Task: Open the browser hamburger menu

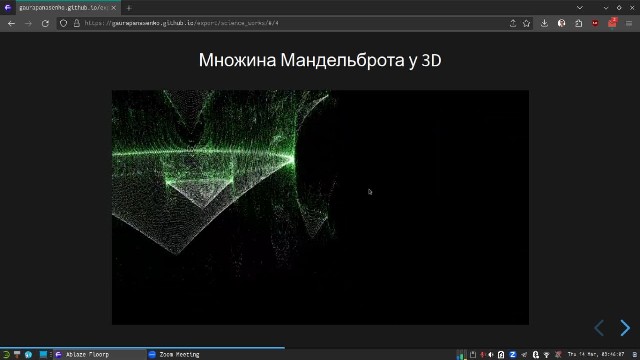Action: click(x=629, y=23)
